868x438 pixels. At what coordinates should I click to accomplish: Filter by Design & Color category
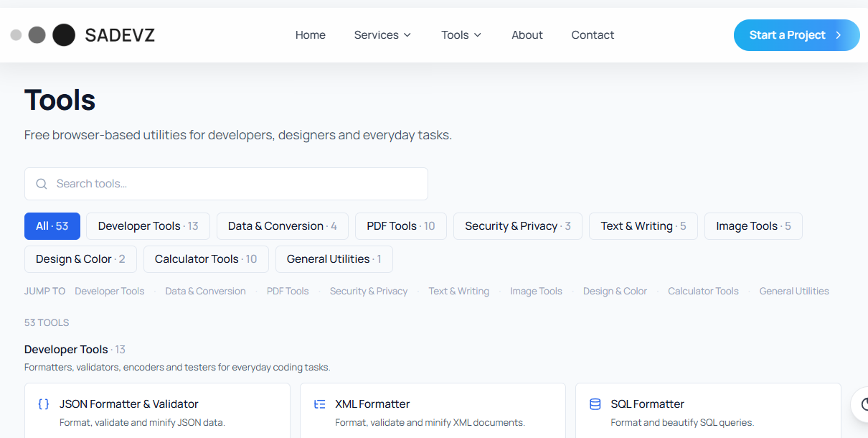tap(80, 259)
